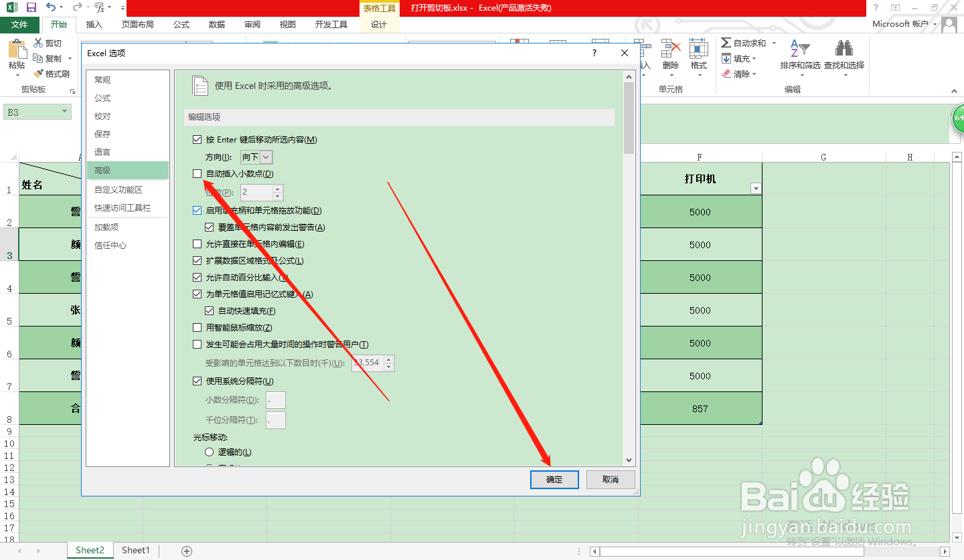
Task: Switch to the 插入 ribbon tab
Action: pyautogui.click(x=94, y=25)
